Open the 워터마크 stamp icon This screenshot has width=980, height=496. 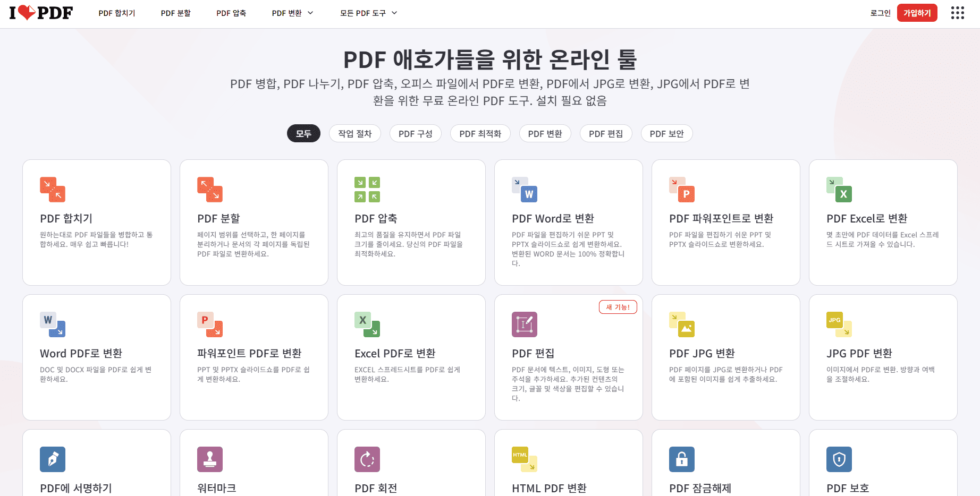pos(209,459)
